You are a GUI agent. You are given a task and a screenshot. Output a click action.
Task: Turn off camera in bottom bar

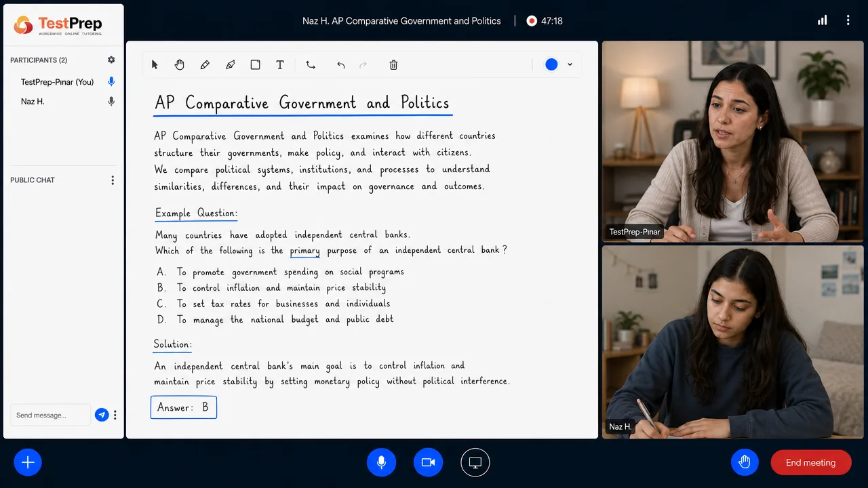pos(429,463)
